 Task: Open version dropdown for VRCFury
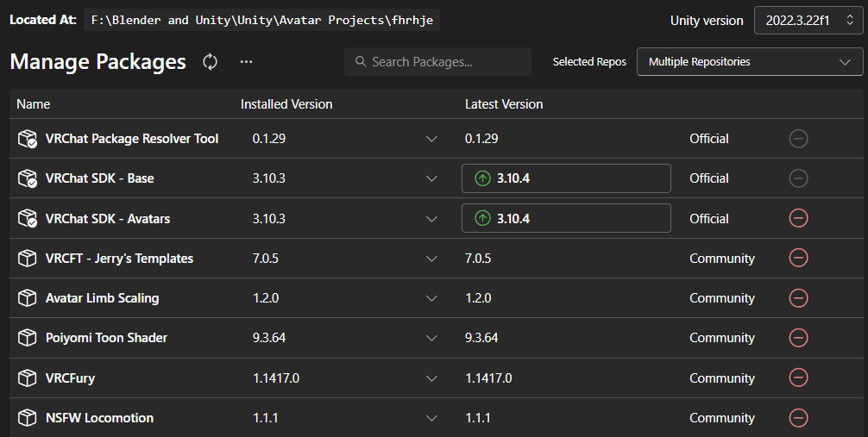click(431, 379)
